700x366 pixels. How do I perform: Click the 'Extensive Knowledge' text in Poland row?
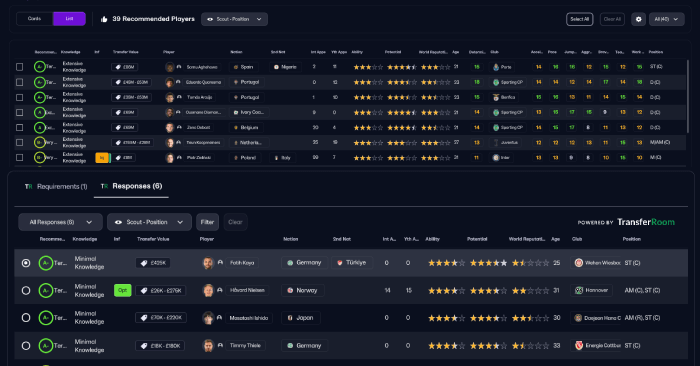(x=74, y=158)
